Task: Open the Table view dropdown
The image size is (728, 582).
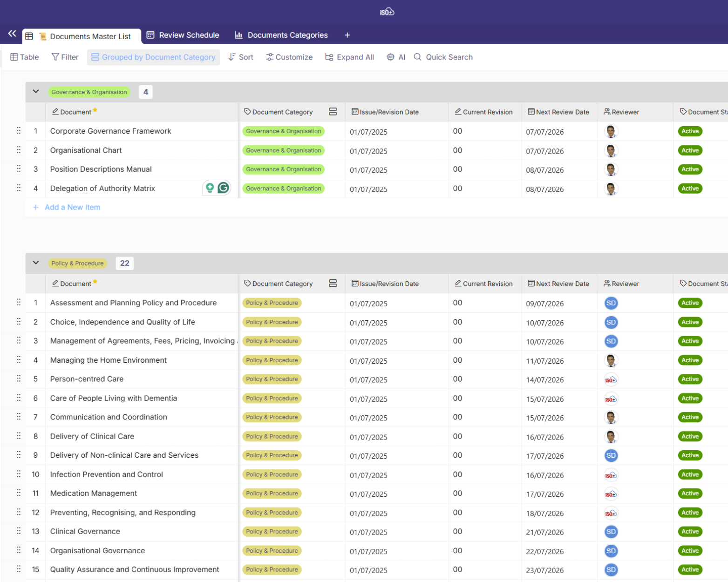Action: pyautogui.click(x=25, y=57)
